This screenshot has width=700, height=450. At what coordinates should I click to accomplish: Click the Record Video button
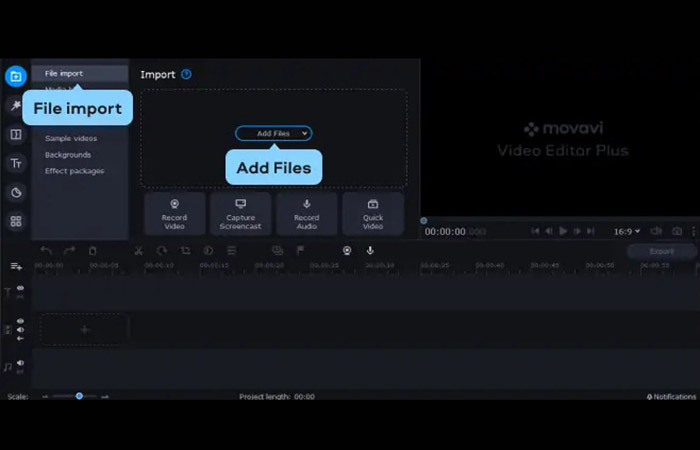click(175, 214)
